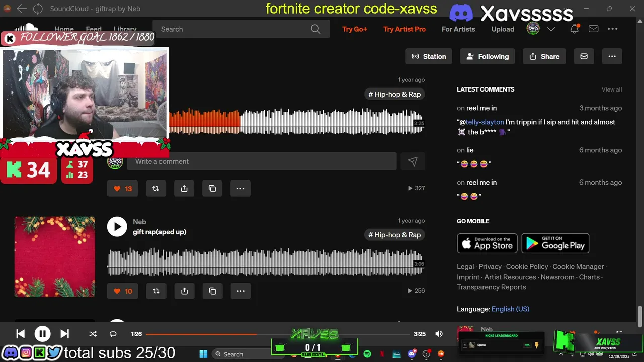
Task: Mute the player volume
Action: 439,334
